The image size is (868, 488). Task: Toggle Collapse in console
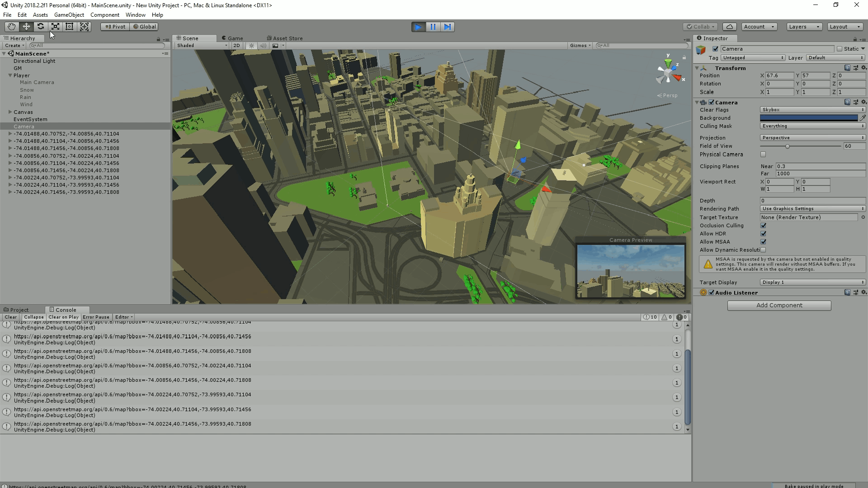point(34,317)
